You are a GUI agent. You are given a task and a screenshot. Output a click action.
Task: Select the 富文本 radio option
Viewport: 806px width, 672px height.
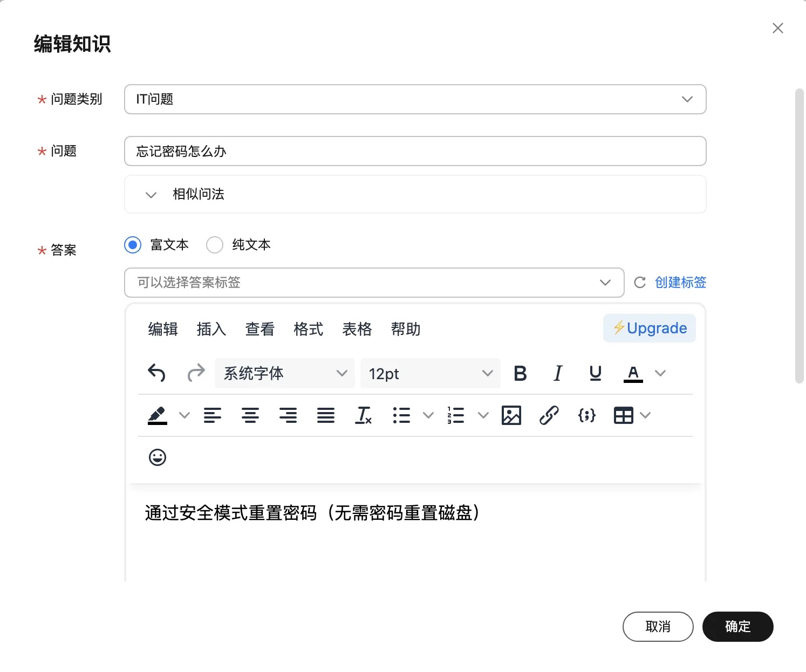click(x=133, y=245)
